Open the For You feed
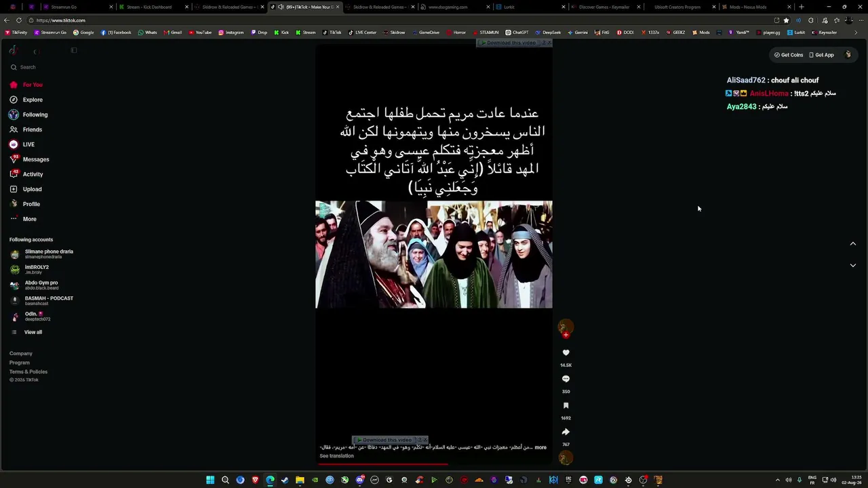This screenshot has width=868, height=488. tap(26, 85)
